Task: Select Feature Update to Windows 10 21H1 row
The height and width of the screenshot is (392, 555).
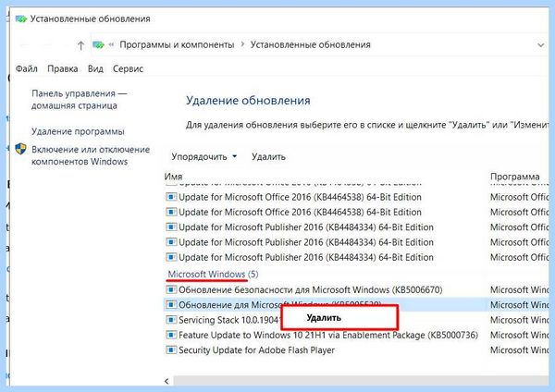Action: click(x=328, y=335)
